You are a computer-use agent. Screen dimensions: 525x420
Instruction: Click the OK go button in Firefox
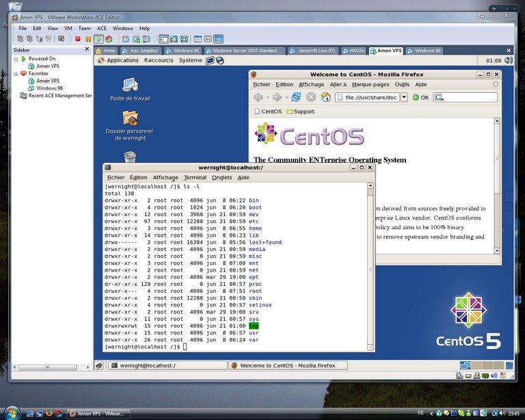420,97
